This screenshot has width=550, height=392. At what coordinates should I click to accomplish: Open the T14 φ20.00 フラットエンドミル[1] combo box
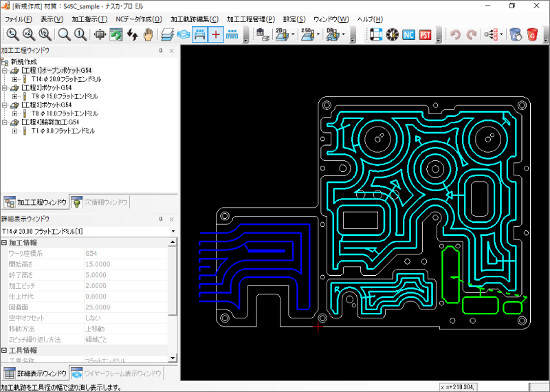(89, 232)
